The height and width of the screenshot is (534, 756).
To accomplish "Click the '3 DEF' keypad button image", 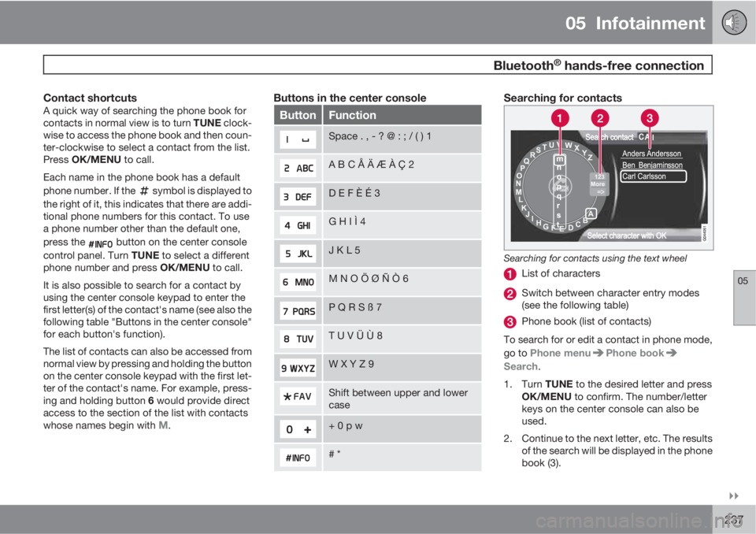I will [298, 197].
